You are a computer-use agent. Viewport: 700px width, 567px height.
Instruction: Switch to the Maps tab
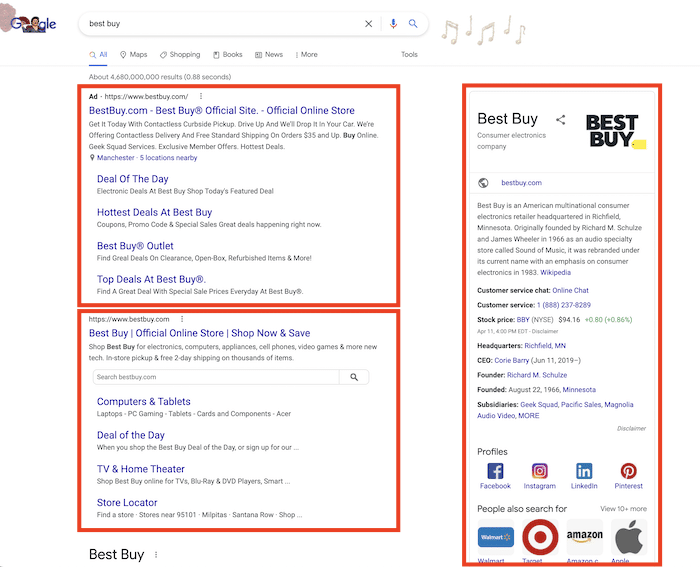[x=133, y=55]
